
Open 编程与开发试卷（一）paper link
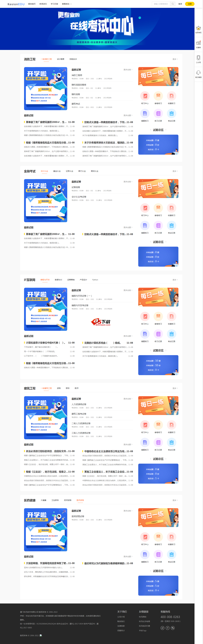pos(82,296)
